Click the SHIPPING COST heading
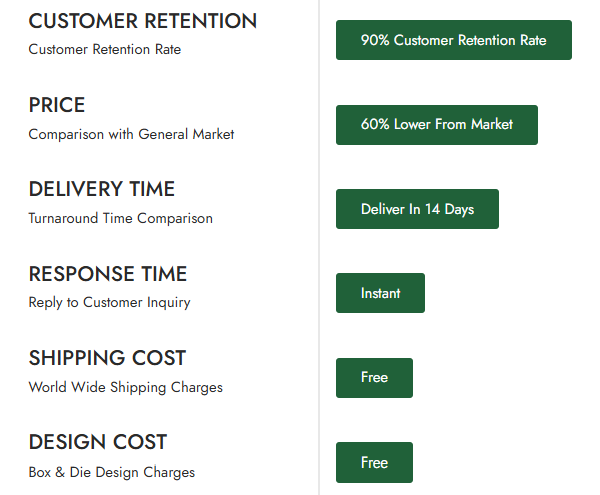The width and height of the screenshot is (600, 495). click(x=107, y=358)
